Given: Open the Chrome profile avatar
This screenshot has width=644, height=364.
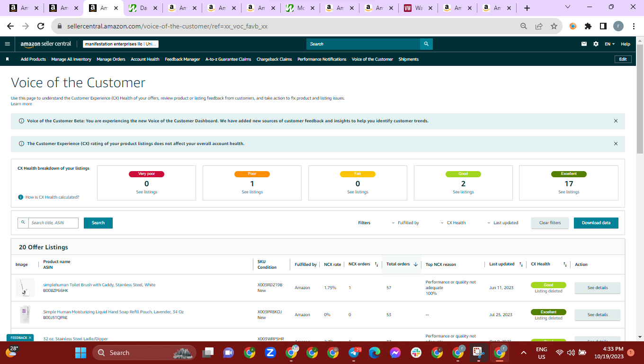Looking at the screenshot, I should click(618, 26).
